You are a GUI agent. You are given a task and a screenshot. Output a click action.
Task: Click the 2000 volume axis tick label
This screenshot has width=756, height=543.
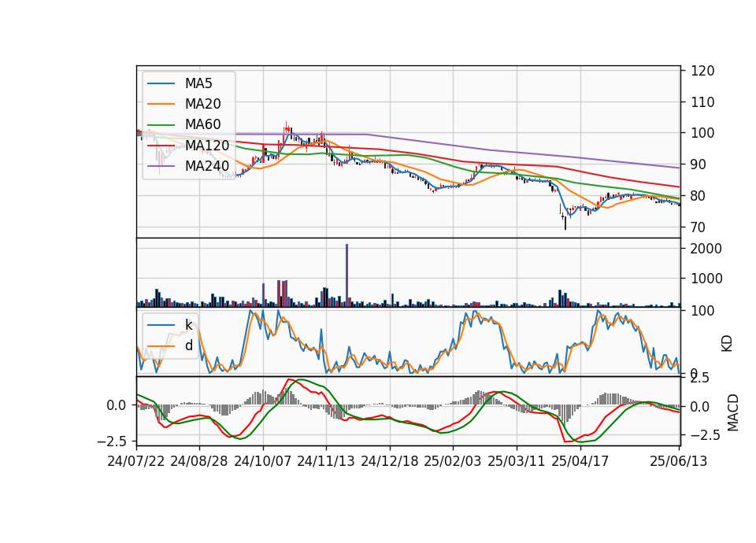[x=706, y=249]
